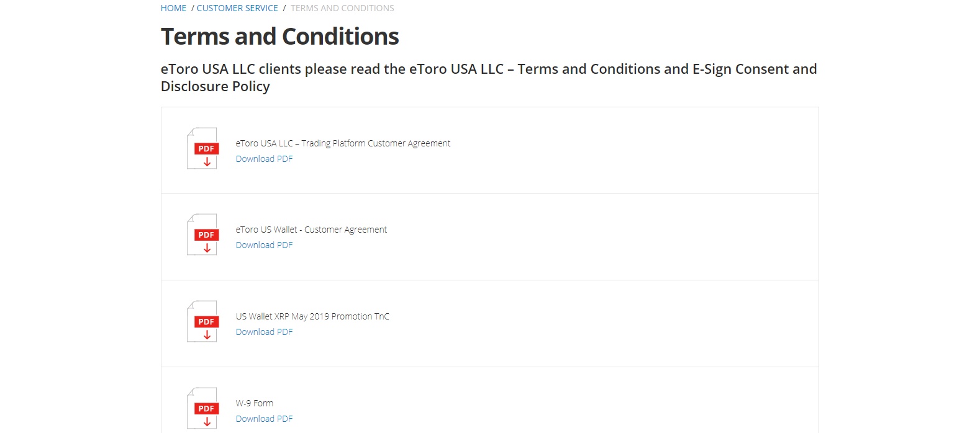Click Download PDF under eToro US Wallet agreement
Screen dimensions: 980x433
(x=264, y=244)
